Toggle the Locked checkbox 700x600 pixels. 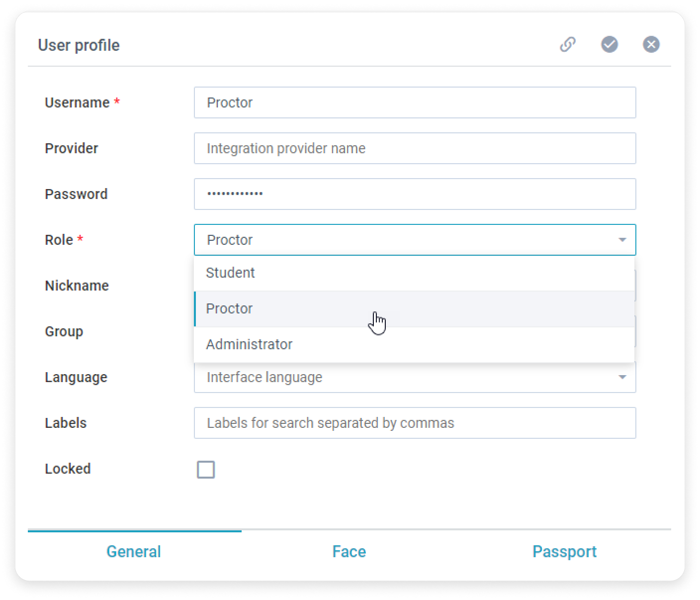[206, 469]
